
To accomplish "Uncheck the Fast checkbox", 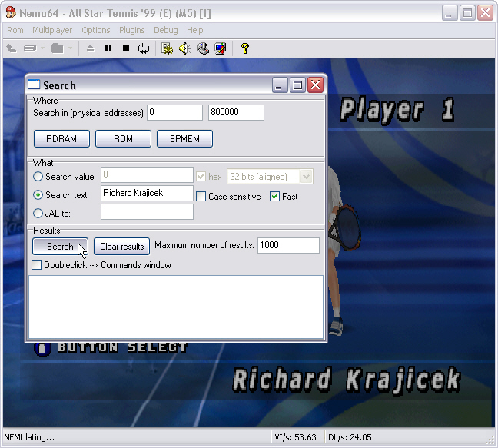I will point(274,197).
